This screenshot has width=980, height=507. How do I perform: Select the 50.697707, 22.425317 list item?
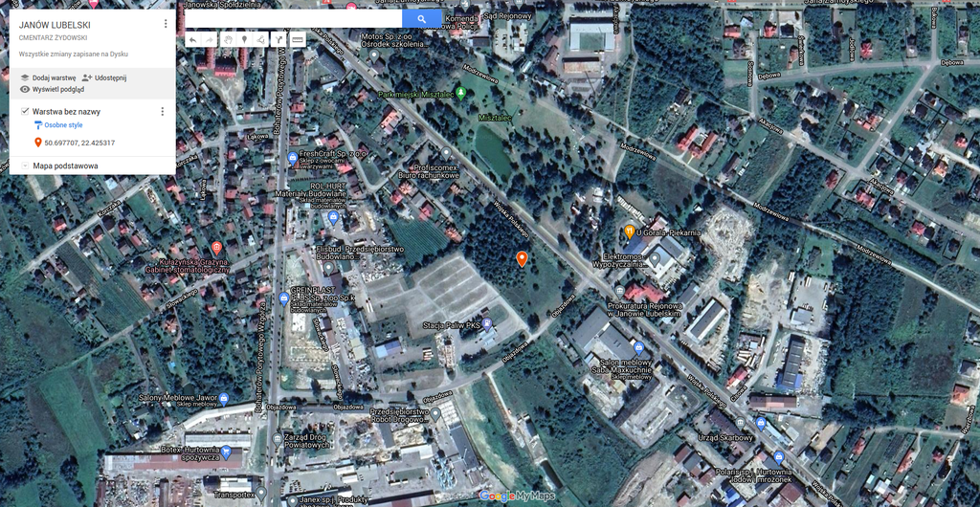coord(79,143)
